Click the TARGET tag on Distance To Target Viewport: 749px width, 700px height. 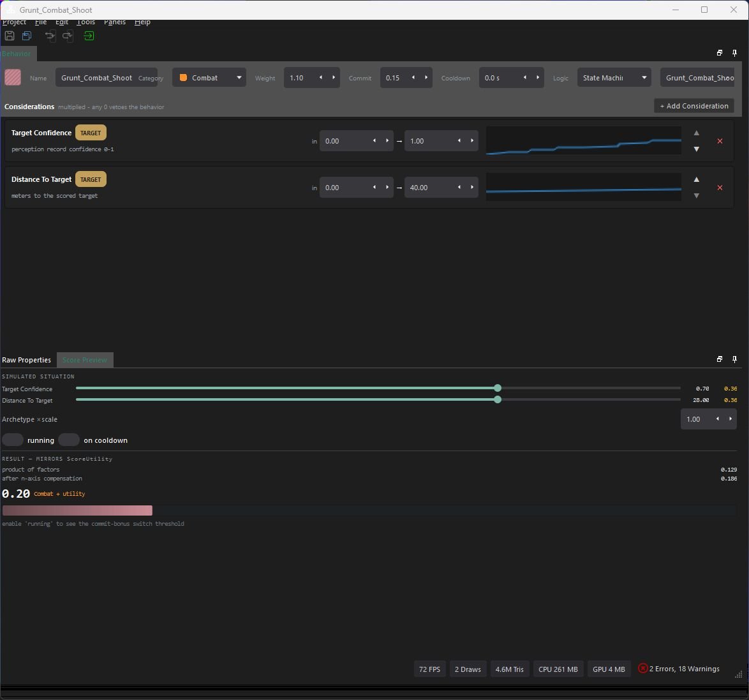(x=91, y=179)
